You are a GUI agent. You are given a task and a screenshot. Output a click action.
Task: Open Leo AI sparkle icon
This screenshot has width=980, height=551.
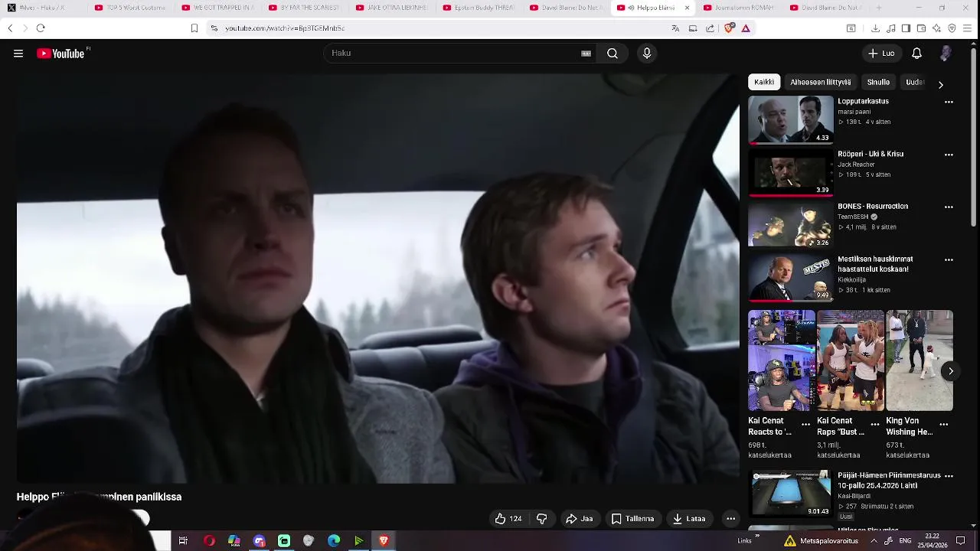tap(936, 28)
